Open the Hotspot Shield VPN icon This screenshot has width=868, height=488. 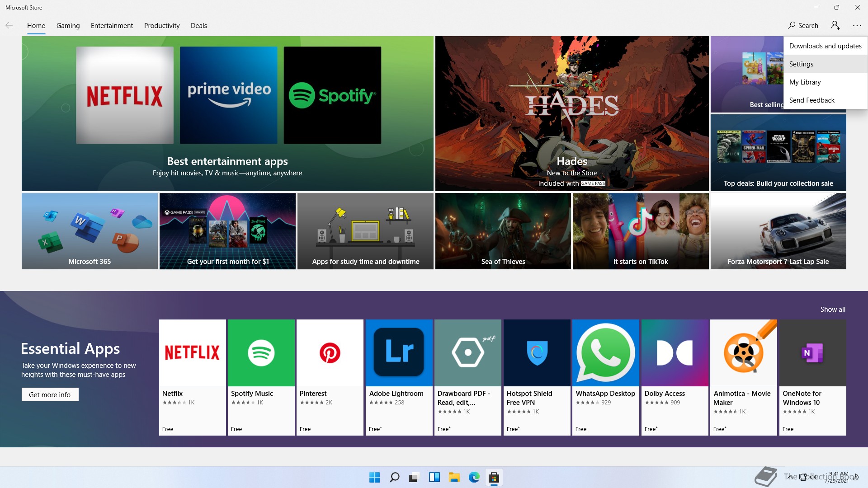(537, 353)
